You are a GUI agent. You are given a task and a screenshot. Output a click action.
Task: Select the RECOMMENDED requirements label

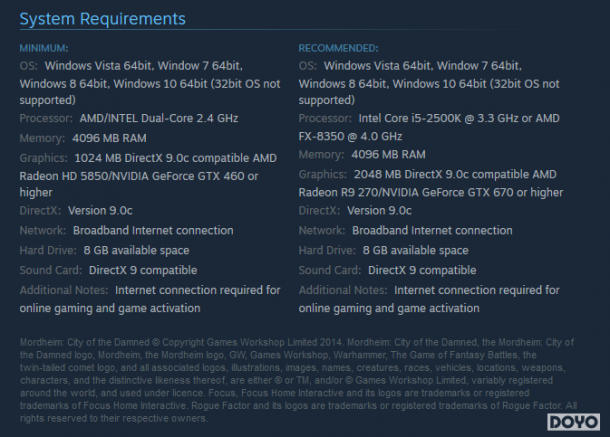338,48
